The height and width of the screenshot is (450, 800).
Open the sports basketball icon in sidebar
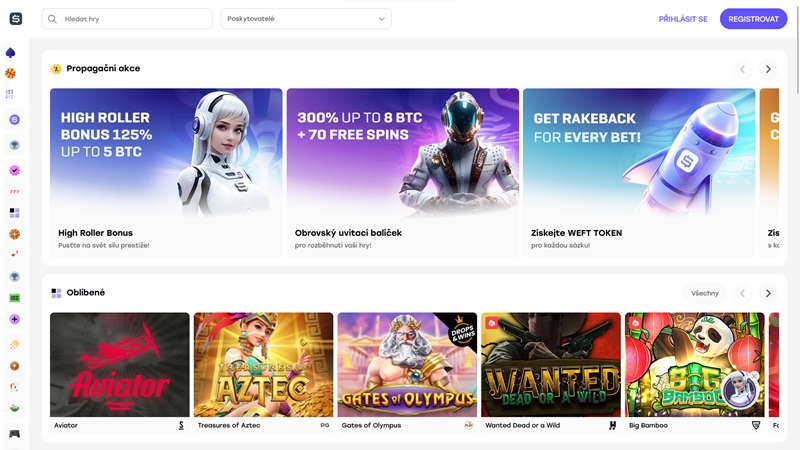(11, 73)
